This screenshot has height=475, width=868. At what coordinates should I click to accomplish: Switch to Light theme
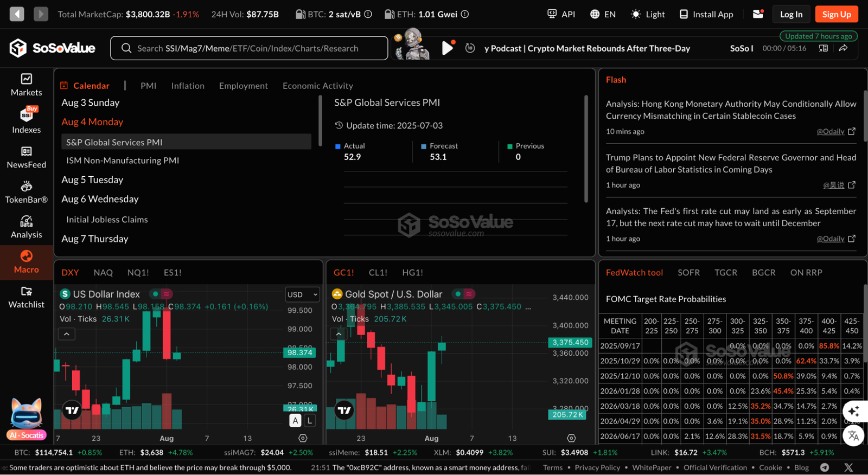click(648, 14)
